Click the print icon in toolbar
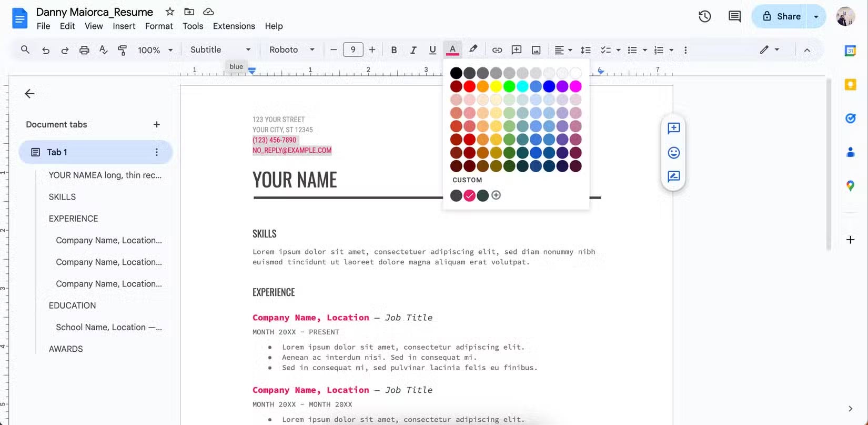Viewport: 868px width, 425px height. (x=84, y=50)
